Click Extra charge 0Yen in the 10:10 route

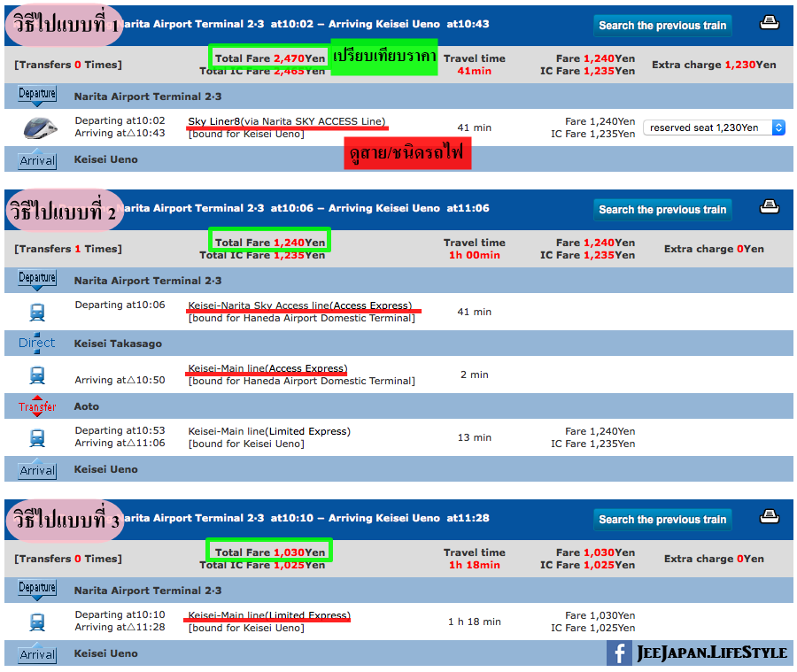714,559
